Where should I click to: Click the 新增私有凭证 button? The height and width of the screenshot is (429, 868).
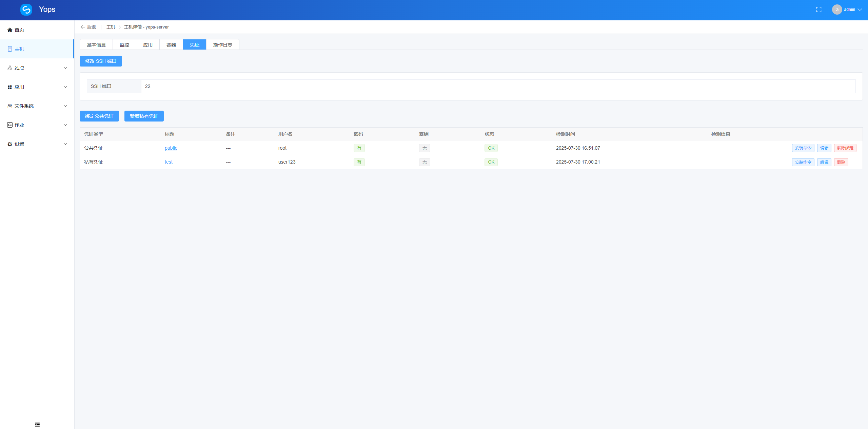point(144,116)
